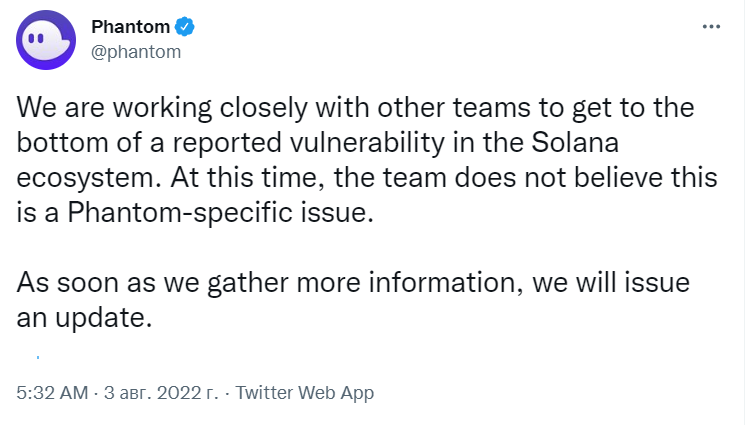Click the date 3 авг. 2022 г.
The width and height of the screenshot is (751, 425).
(161, 393)
